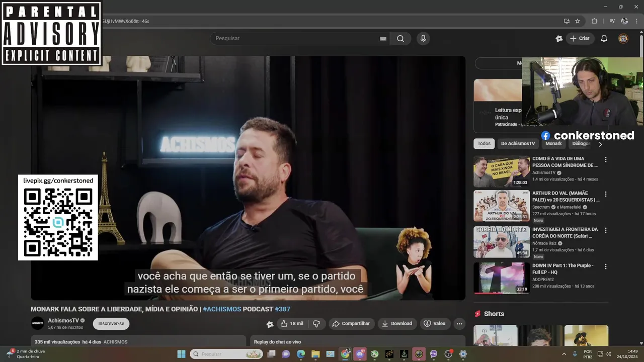
Task: Open Microsoft Edge from taskbar
Action: click(301, 354)
